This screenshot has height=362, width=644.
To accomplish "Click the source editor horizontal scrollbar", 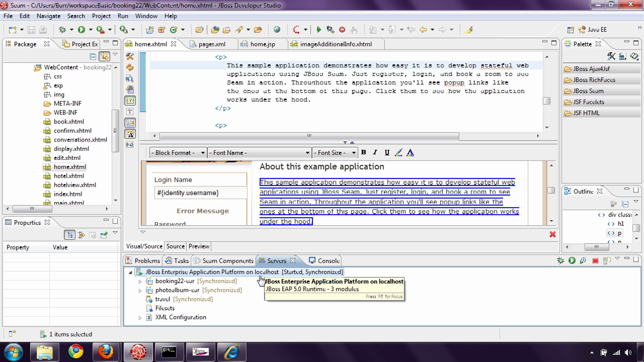I will [309, 136].
